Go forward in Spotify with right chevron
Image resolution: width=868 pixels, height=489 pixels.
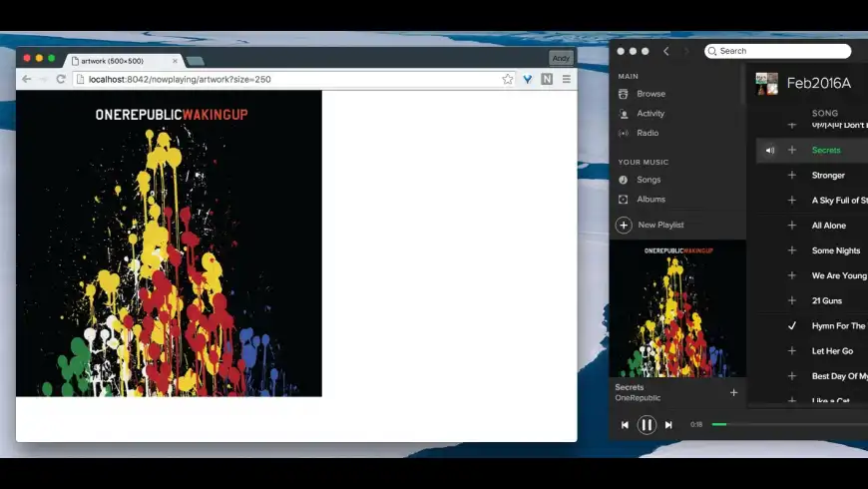pyautogui.click(x=686, y=51)
